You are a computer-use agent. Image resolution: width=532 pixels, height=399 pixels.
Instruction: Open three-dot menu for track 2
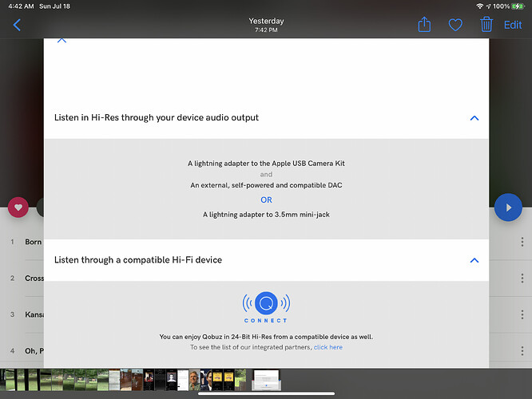[522, 278]
